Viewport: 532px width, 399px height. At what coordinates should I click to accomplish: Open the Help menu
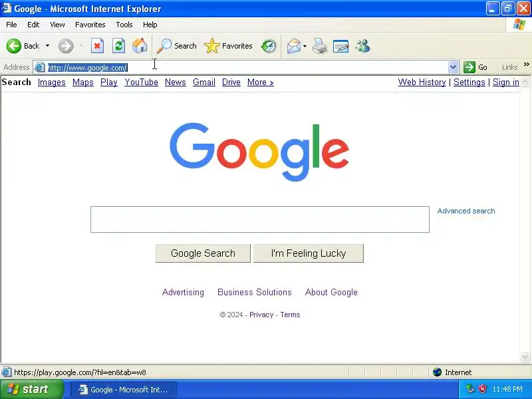[x=150, y=25]
